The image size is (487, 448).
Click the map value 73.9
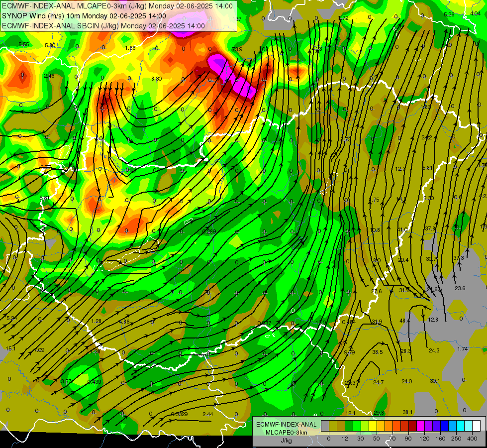237,49
